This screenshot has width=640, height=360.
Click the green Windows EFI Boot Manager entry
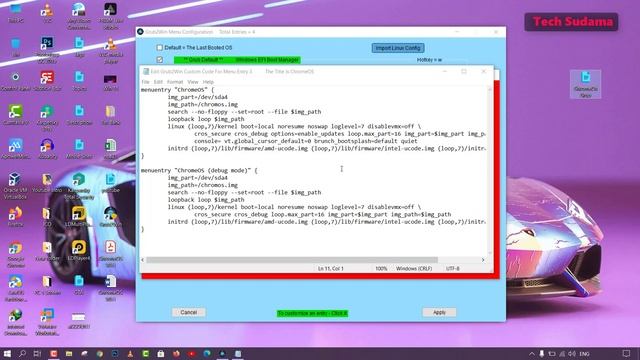(237, 60)
